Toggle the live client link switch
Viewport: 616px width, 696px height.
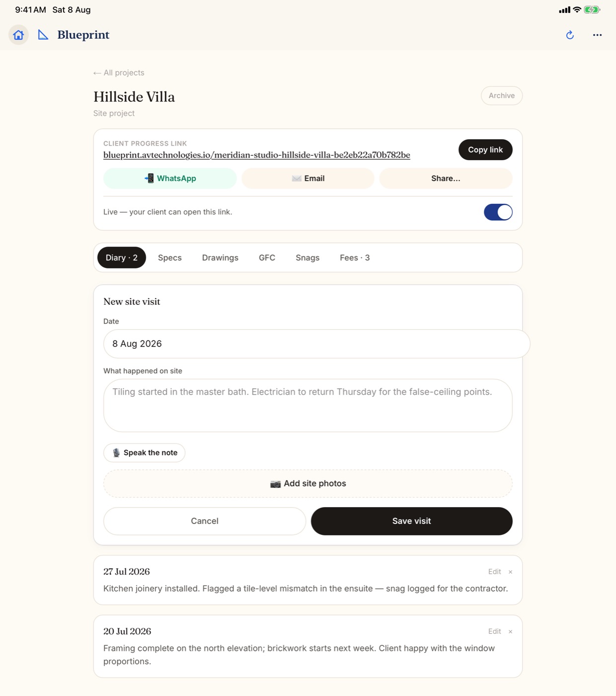(498, 212)
